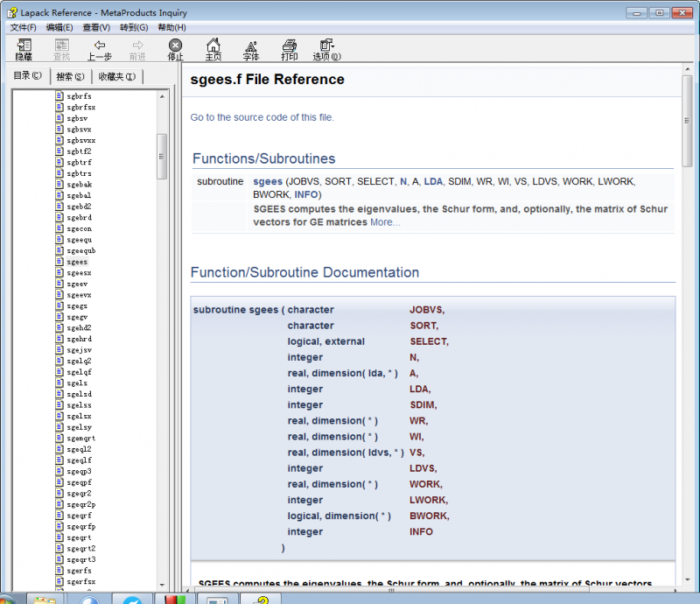700x604 pixels.
Task: Click the 隐藏 (Hide) toolbar icon
Action: point(24,46)
